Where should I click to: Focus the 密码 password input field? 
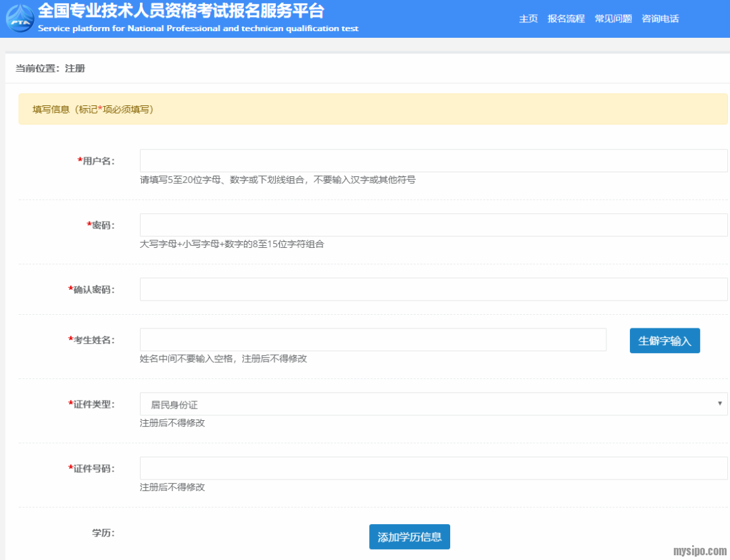[x=433, y=225]
